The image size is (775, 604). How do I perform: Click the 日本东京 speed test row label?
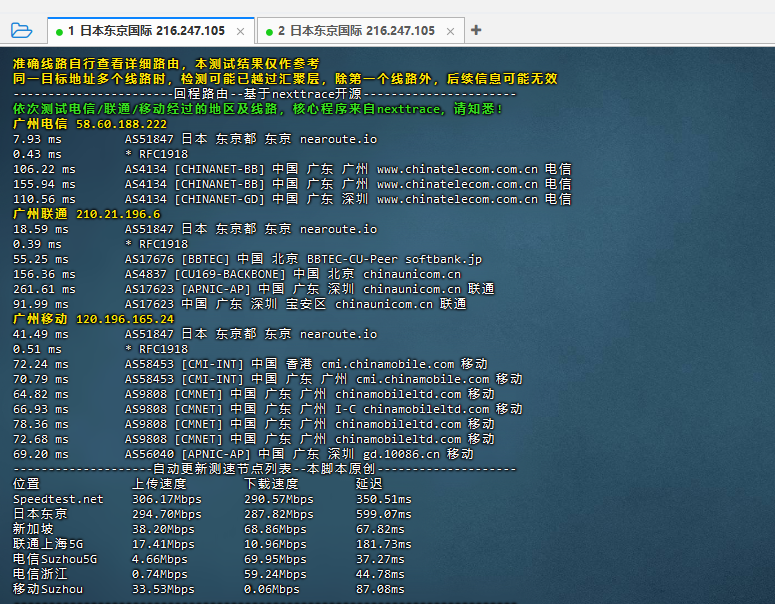click(40, 514)
